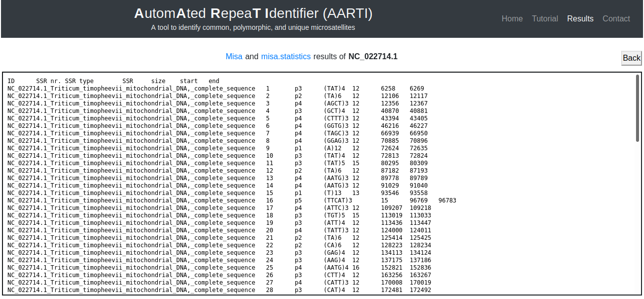
Task: Open the misa.statistics link
Action: point(286,57)
